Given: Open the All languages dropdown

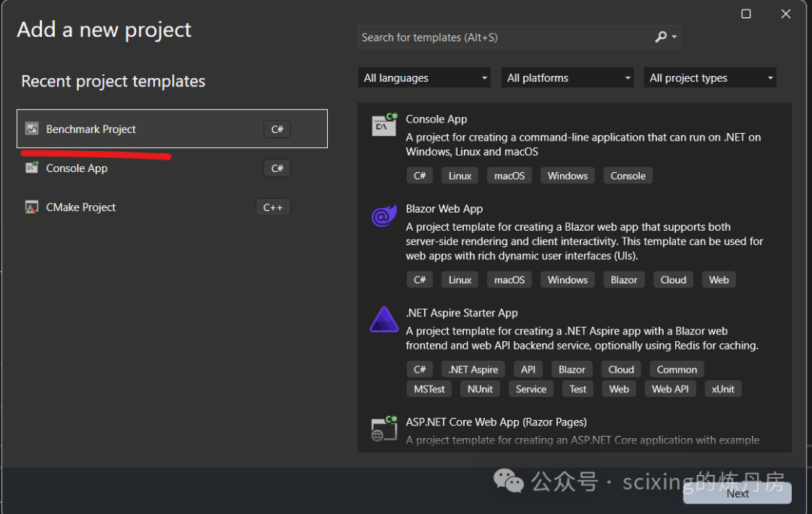Looking at the screenshot, I should click(x=424, y=77).
